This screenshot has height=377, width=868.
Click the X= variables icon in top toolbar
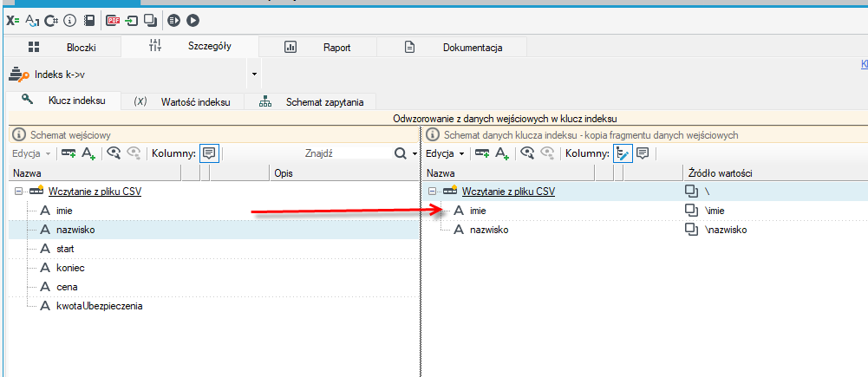pos(13,21)
